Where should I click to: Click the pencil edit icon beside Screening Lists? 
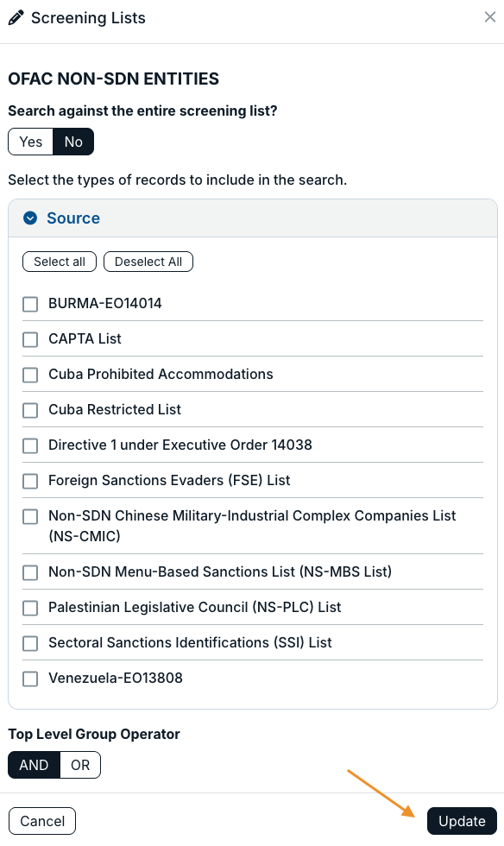pyautogui.click(x=16, y=18)
